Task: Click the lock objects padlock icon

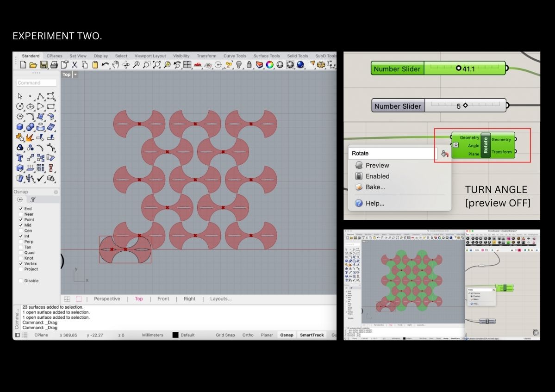Action: (x=249, y=65)
